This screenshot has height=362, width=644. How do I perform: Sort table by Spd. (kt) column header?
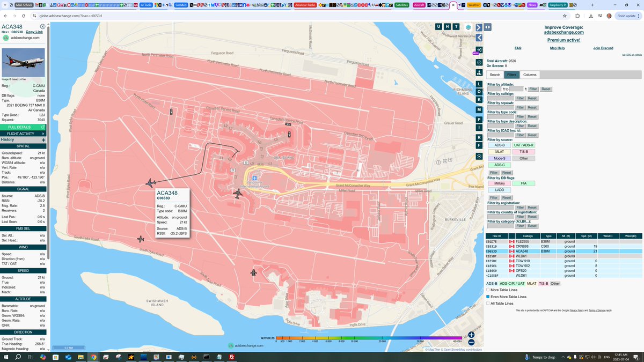pyautogui.click(x=586, y=236)
